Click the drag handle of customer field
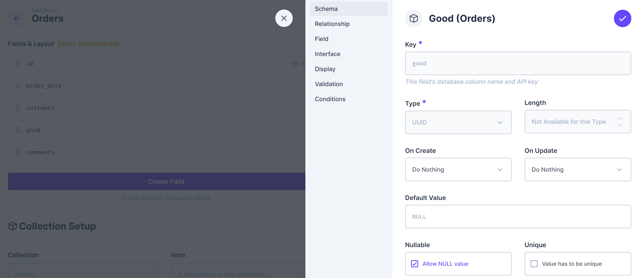This screenshot has width=644, height=278. point(18,108)
